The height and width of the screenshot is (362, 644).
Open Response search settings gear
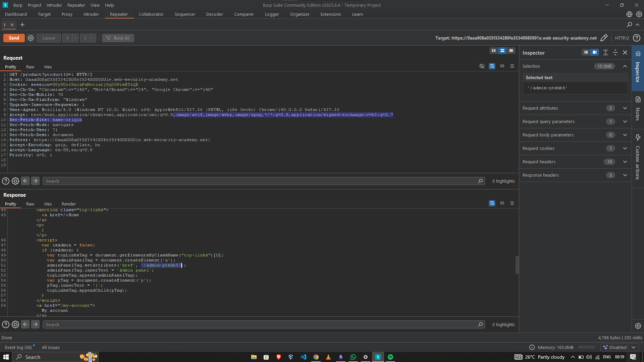point(15,325)
